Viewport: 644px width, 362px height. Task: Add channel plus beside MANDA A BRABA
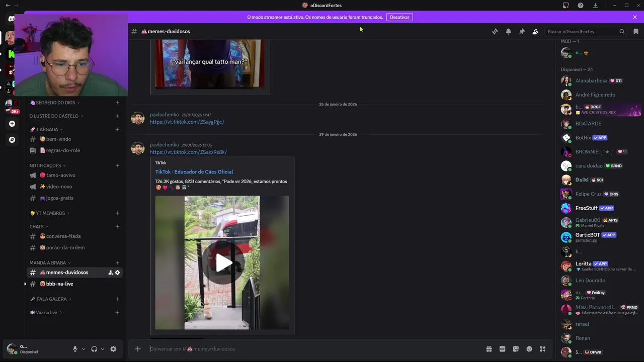(117, 263)
